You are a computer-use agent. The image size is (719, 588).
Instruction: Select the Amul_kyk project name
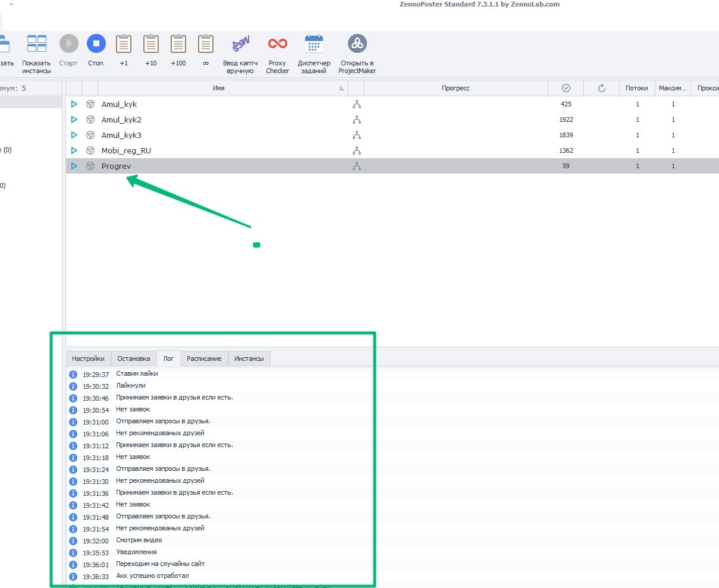119,104
